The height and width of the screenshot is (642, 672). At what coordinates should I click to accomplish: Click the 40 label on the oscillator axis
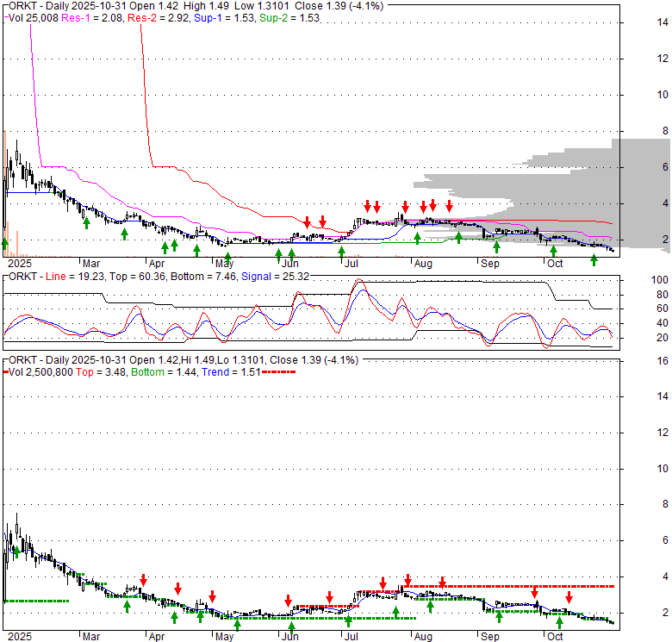(x=663, y=323)
